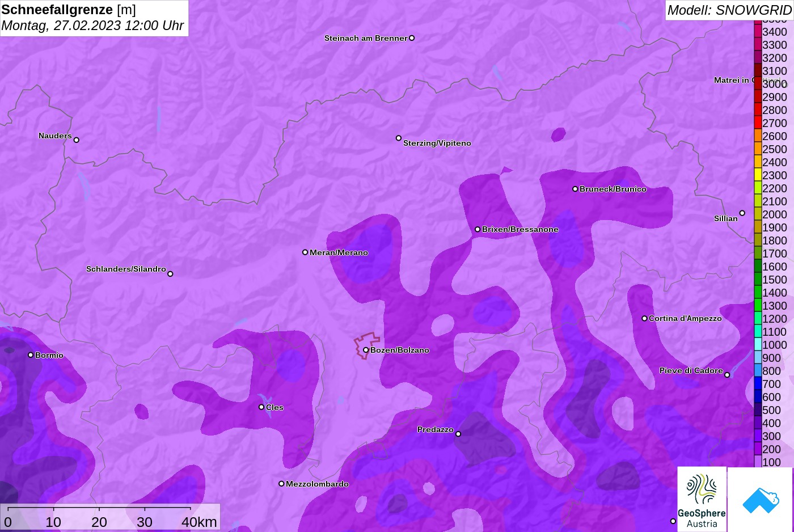Viewport: 794px width, 532px height.
Task: Select the legend value "500"
Action: 772,410
